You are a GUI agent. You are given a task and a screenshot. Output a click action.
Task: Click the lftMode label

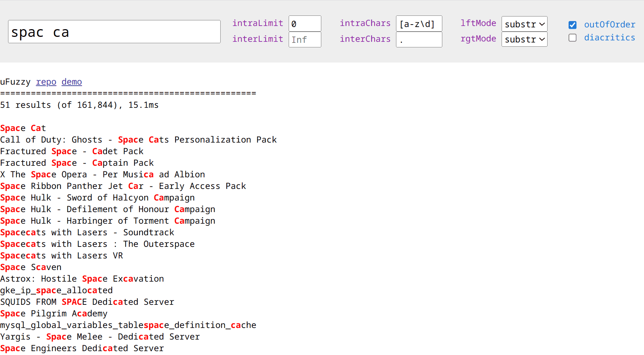click(478, 23)
